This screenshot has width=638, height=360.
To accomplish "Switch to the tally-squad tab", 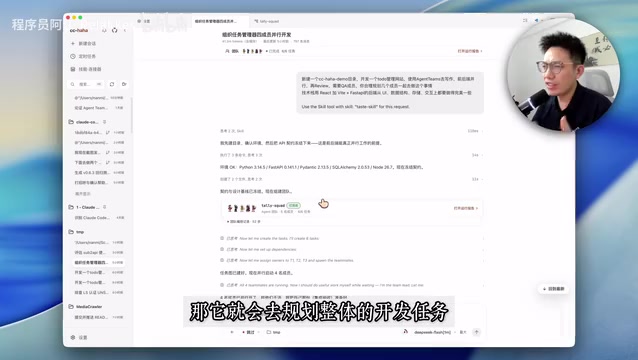I will point(267,21).
